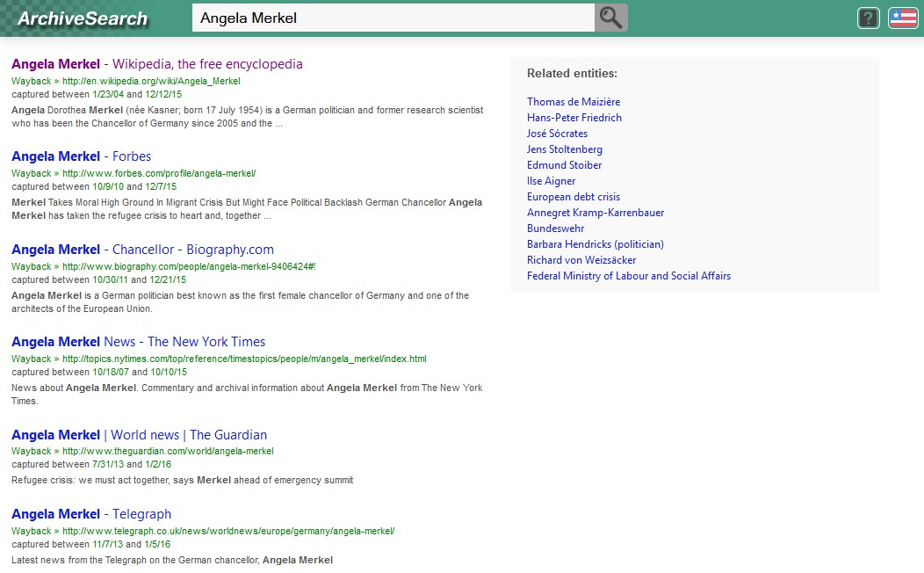Screen dimensions: 924x573
Task: Select Federal Ministry of Labour and Social Affairs
Action: tap(629, 277)
